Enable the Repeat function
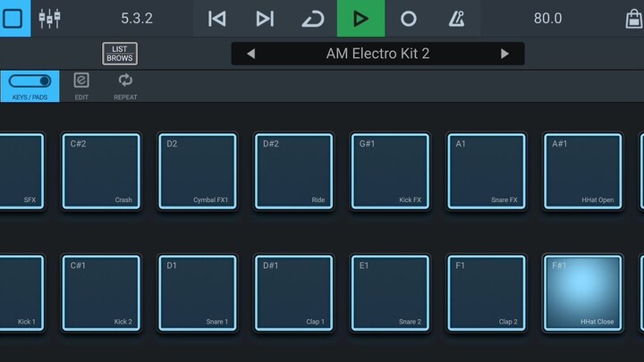644x362 pixels. (x=125, y=86)
